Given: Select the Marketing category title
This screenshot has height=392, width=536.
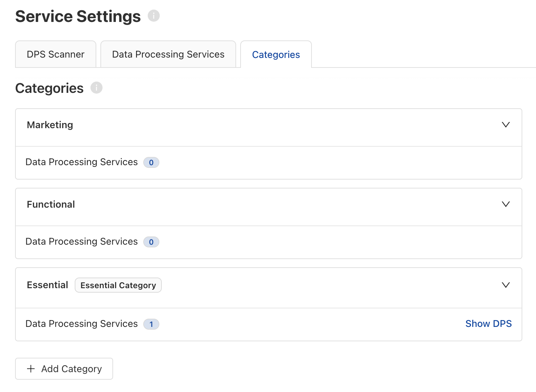Looking at the screenshot, I should tap(50, 125).
